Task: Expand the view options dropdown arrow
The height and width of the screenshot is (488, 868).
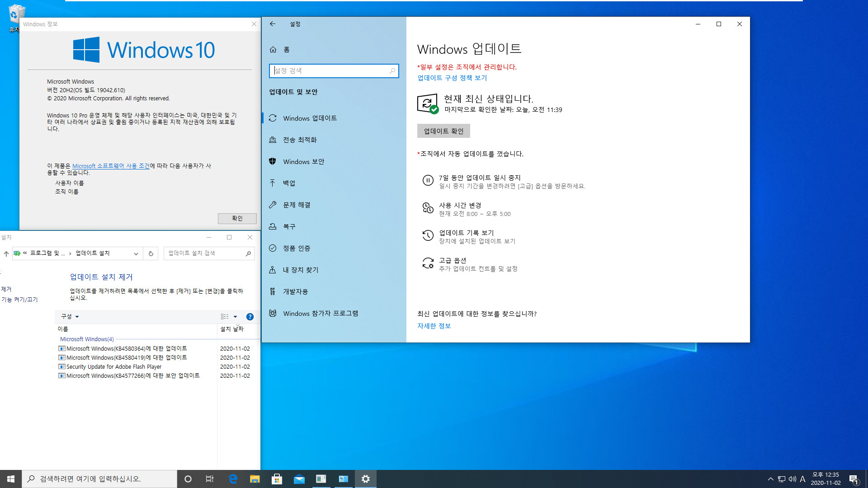Action: pyautogui.click(x=235, y=317)
